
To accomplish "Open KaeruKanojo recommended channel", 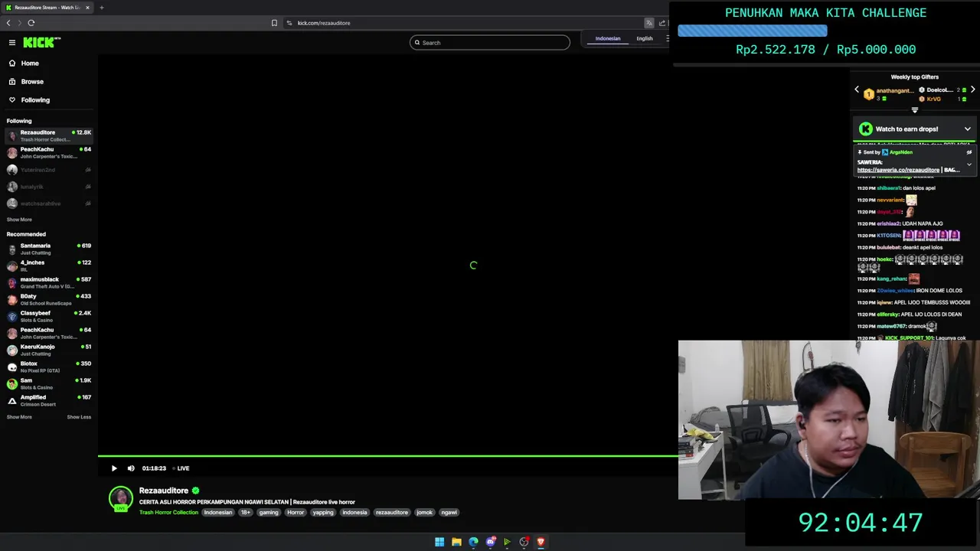I will pyautogui.click(x=49, y=350).
